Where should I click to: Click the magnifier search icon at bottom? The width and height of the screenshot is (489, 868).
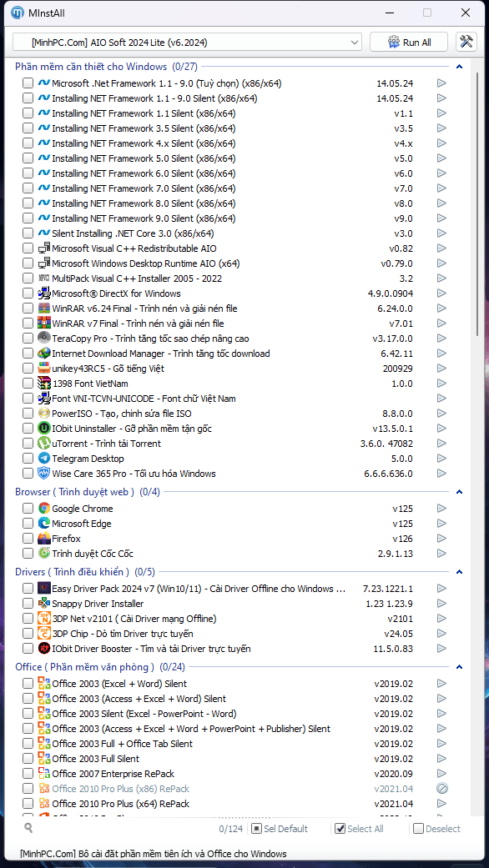[x=28, y=828]
